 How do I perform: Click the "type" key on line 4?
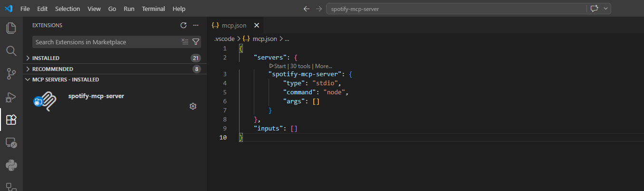coord(294,83)
